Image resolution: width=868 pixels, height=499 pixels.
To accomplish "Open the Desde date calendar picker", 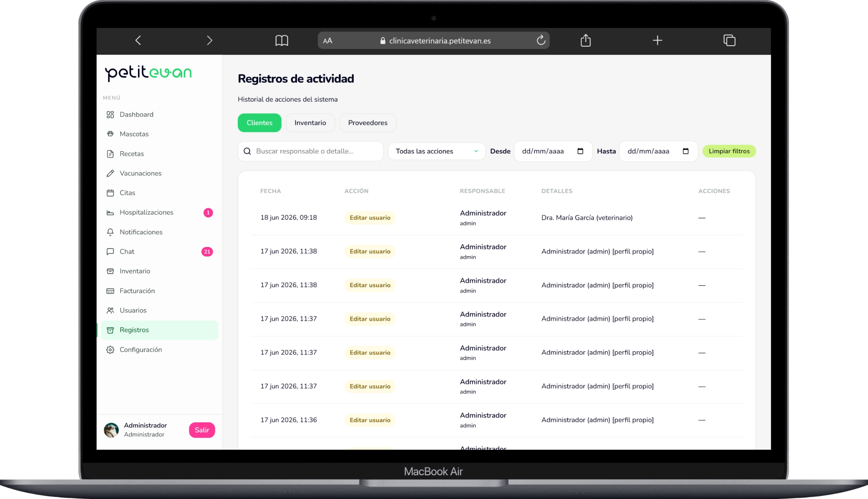I will (580, 151).
